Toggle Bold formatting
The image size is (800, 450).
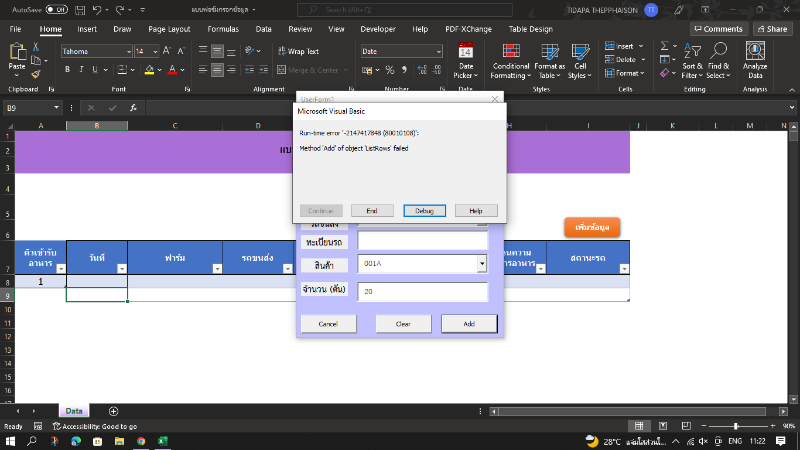coord(68,70)
